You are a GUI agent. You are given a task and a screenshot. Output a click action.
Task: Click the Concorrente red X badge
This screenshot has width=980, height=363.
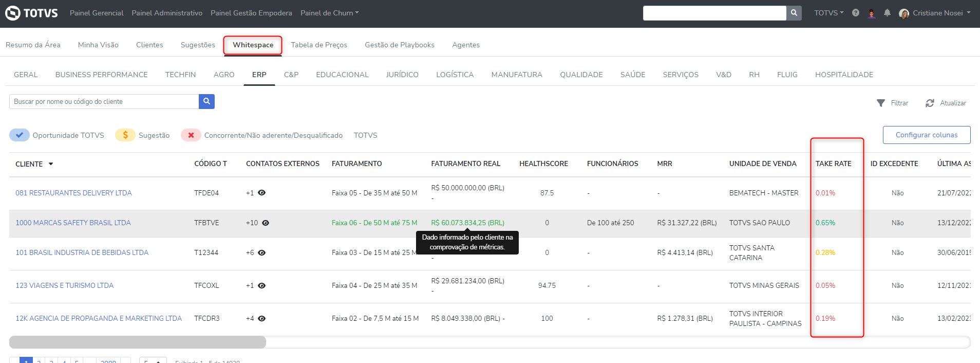tap(191, 135)
